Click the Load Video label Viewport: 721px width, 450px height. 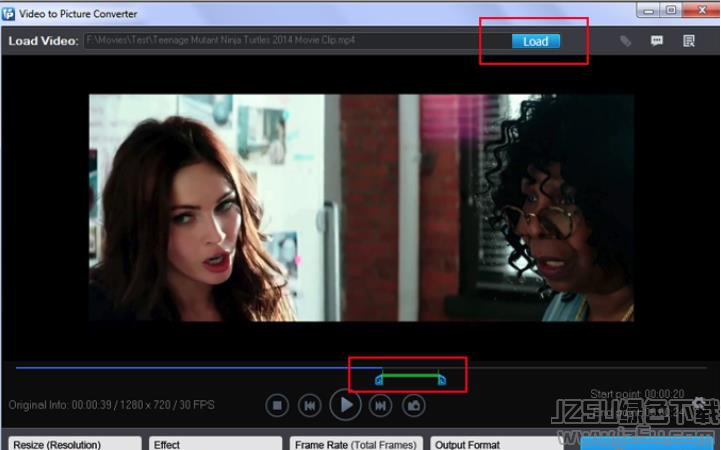[43, 41]
